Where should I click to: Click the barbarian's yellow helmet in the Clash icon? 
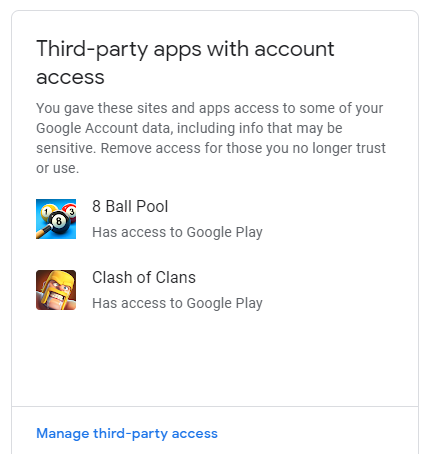(57, 279)
